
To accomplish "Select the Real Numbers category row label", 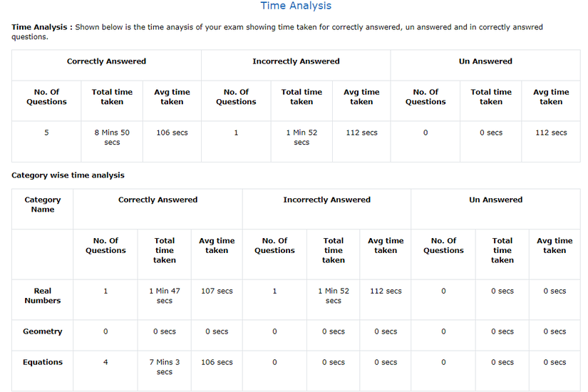I will [x=43, y=296].
